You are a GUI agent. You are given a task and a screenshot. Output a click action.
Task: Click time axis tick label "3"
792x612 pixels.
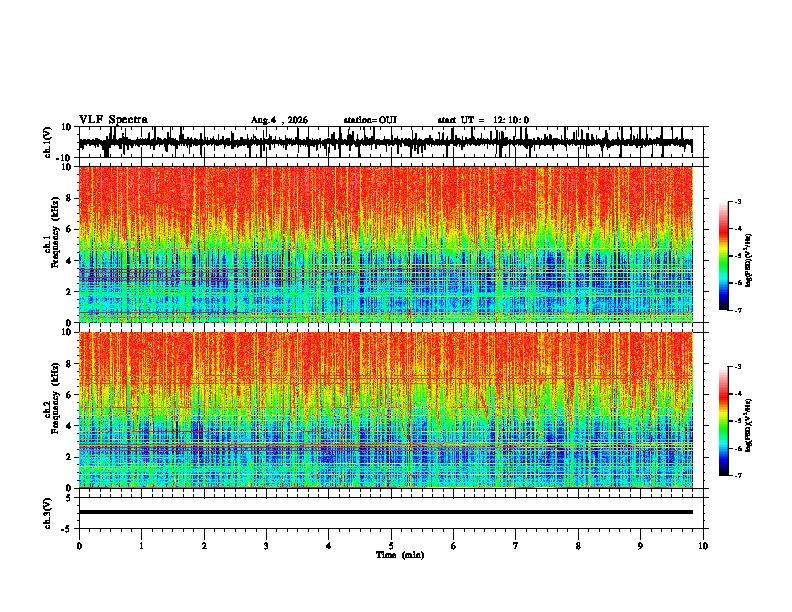pyautogui.click(x=266, y=546)
